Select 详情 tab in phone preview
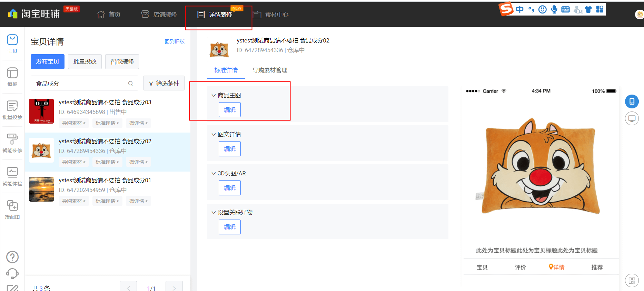 [x=556, y=267]
